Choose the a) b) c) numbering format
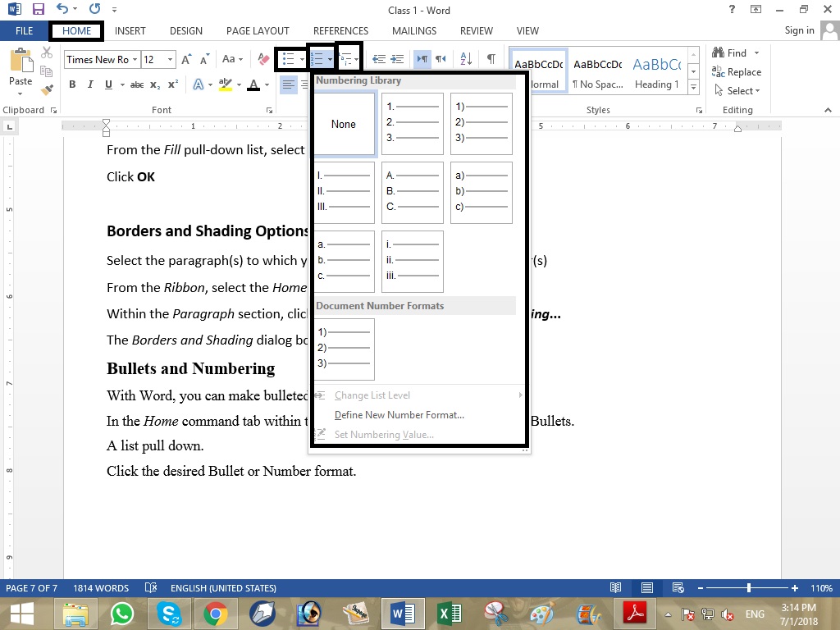This screenshot has width=840, height=630. (x=481, y=192)
